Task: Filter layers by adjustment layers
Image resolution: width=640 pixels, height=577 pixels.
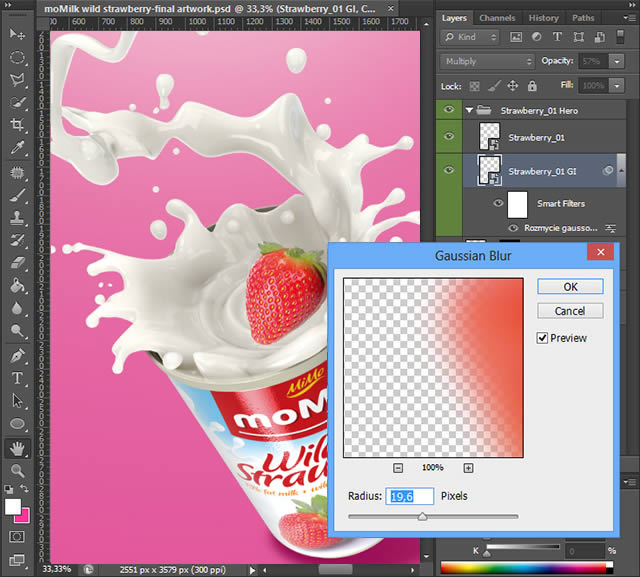Action: pos(536,37)
